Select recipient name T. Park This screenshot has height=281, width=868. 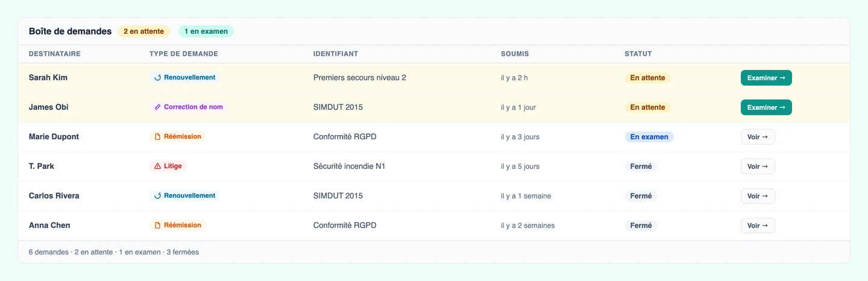[x=42, y=166]
